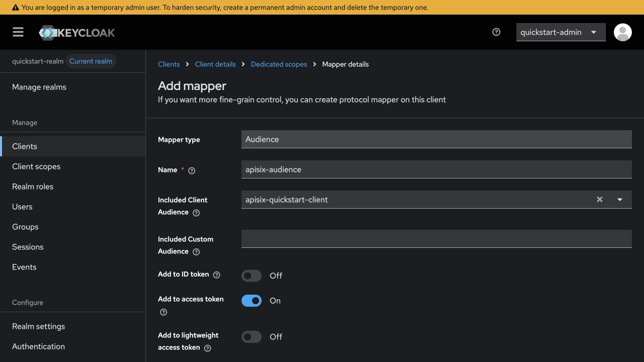The height and width of the screenshot is (362, 644).
Task: Open the help icon in header
Action: point(496,32)
